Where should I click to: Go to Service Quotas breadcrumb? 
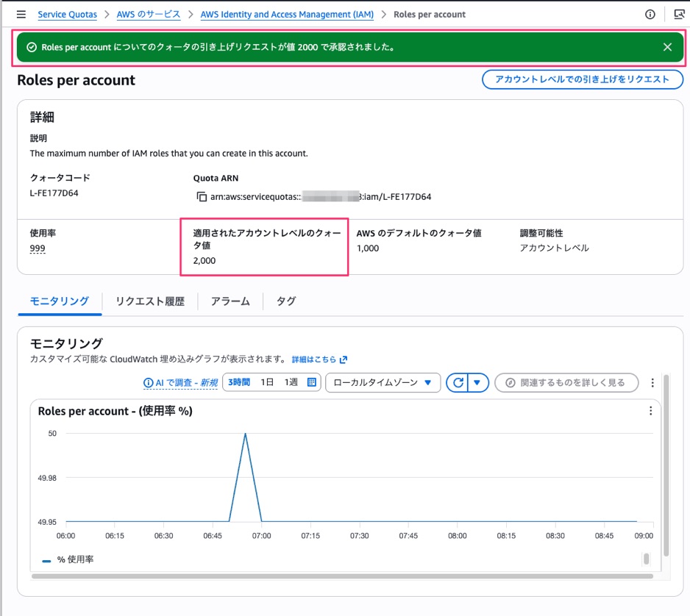(x=68, y=15)
